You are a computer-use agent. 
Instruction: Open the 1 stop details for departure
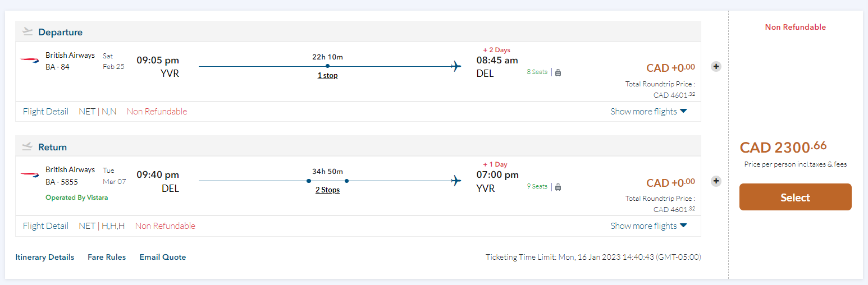point(327,75)
